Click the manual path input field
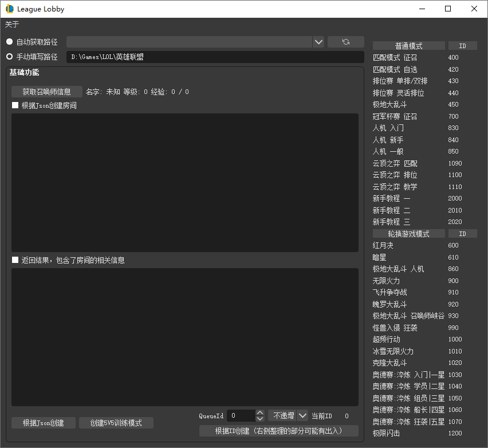This screenshot has width=488, height=448. pos(215,57)
